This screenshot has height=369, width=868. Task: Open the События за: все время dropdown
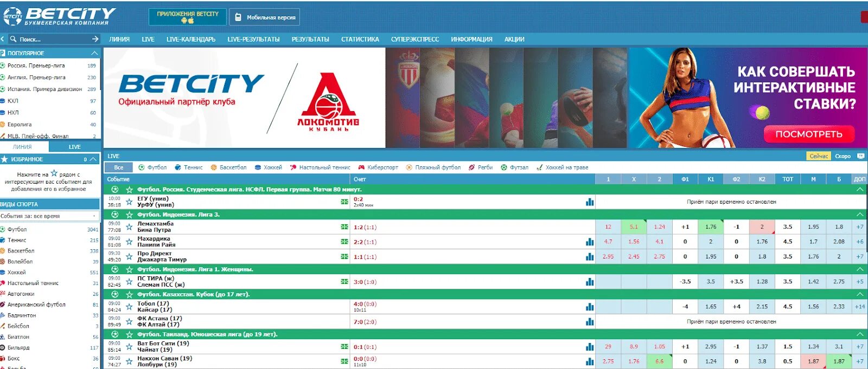click(49, 216)
